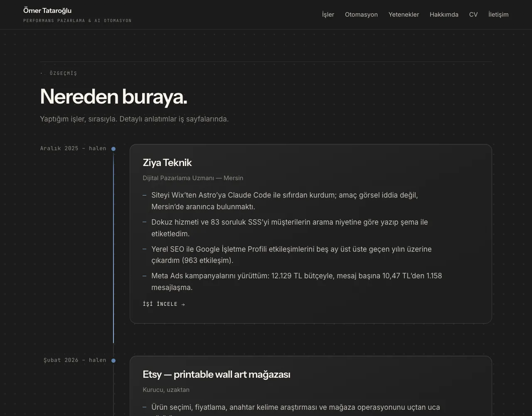Click the ÖZGEÇMİŞ section label

[63, 73]
